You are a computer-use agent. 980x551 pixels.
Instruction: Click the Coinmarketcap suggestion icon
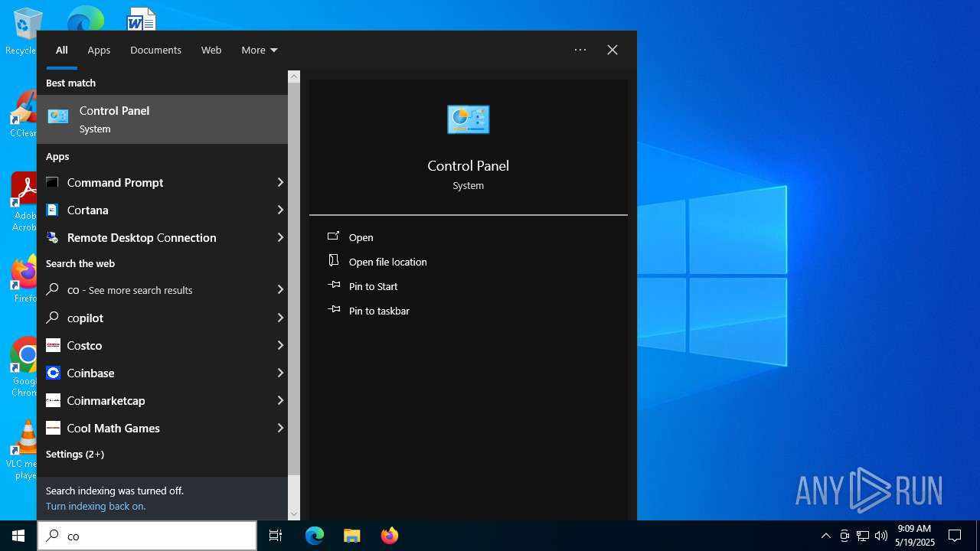[x=53, y=400]
